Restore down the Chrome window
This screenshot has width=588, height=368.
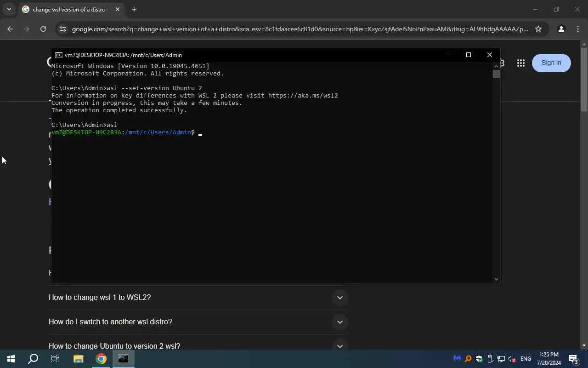556,9
